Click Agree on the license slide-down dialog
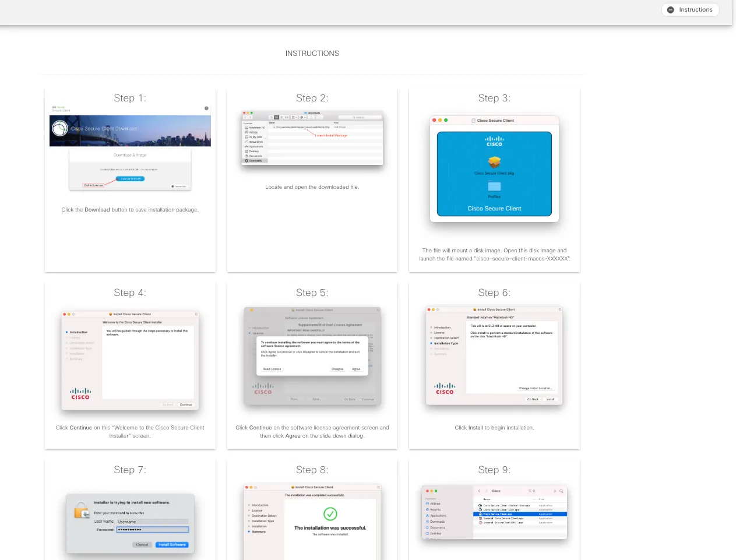736x560 pixels. (356, 369)
